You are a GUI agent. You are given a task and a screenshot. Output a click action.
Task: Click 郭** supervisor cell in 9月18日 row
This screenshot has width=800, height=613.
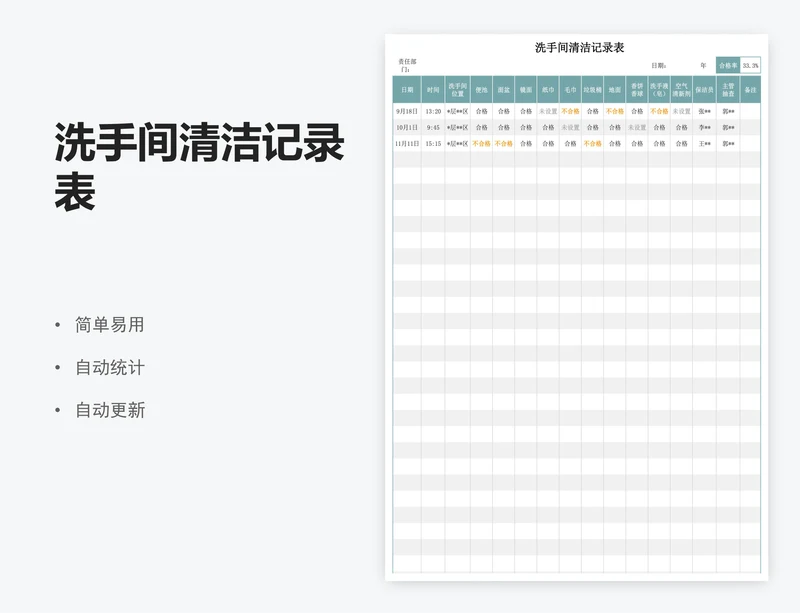pyautogui.click(x=728, y=111)
